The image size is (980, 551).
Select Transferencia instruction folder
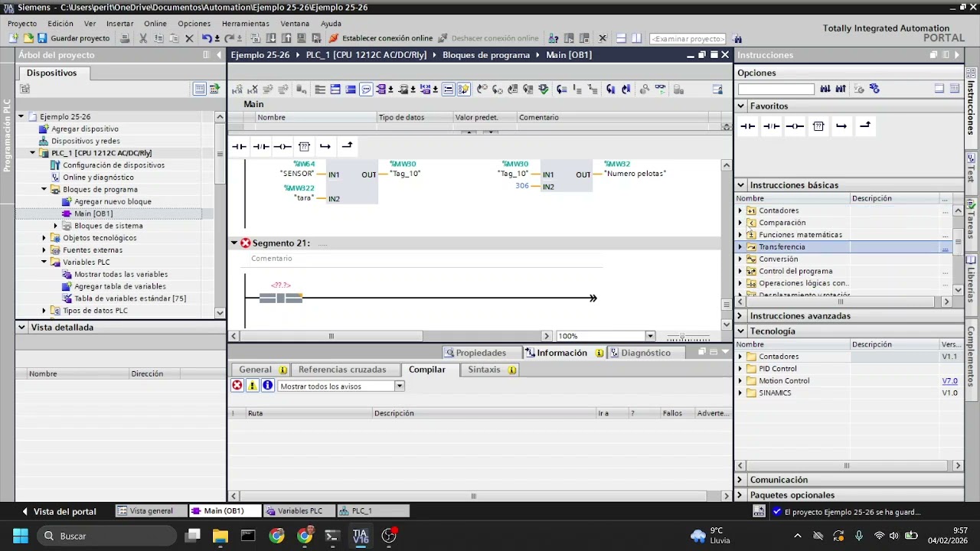click(782, 247)
